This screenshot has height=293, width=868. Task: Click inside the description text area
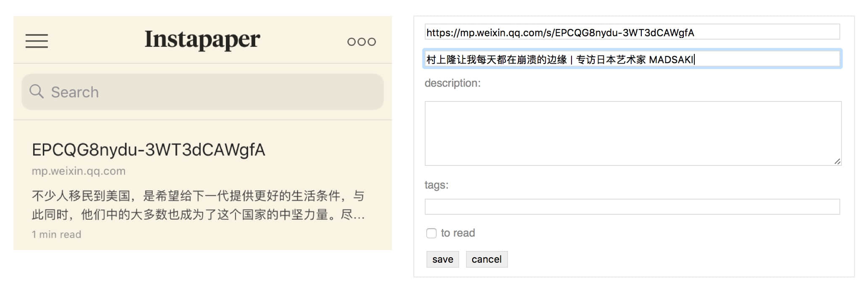tap(632, 133)
